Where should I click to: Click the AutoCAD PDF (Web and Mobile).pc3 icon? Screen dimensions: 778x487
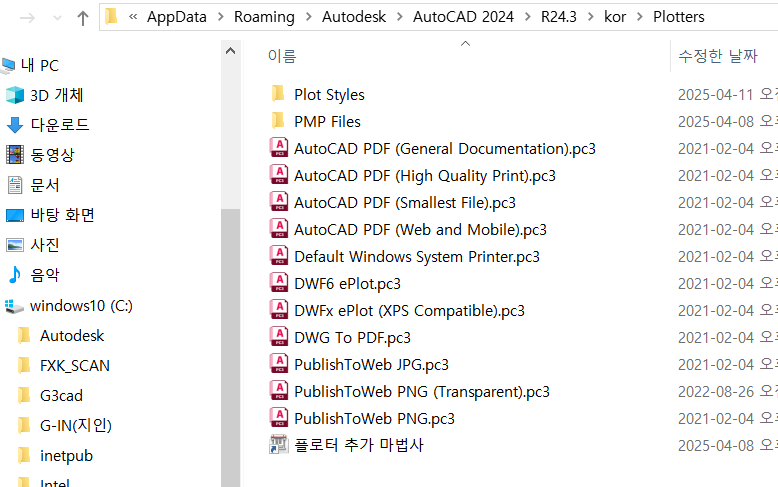[279, 229]
